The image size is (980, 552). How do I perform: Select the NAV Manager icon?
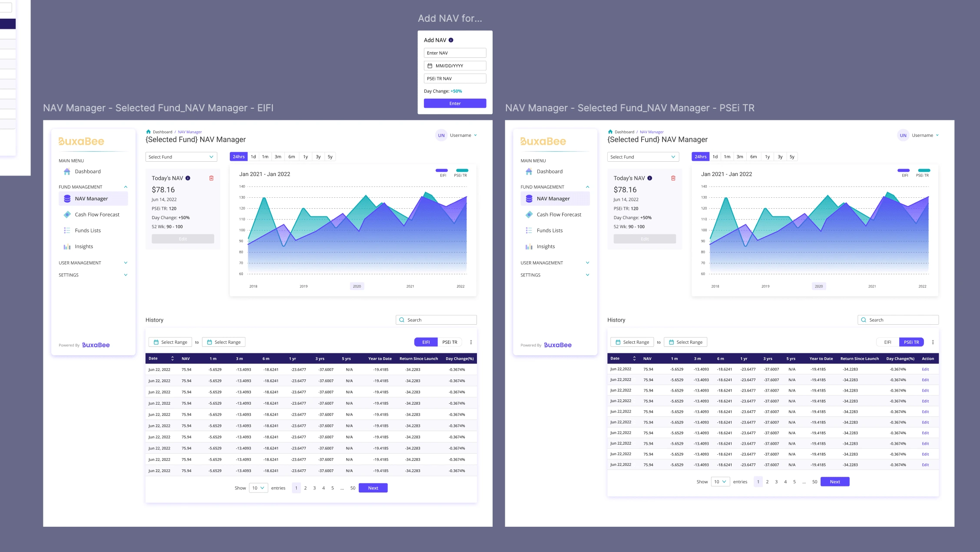coord(66,198)
